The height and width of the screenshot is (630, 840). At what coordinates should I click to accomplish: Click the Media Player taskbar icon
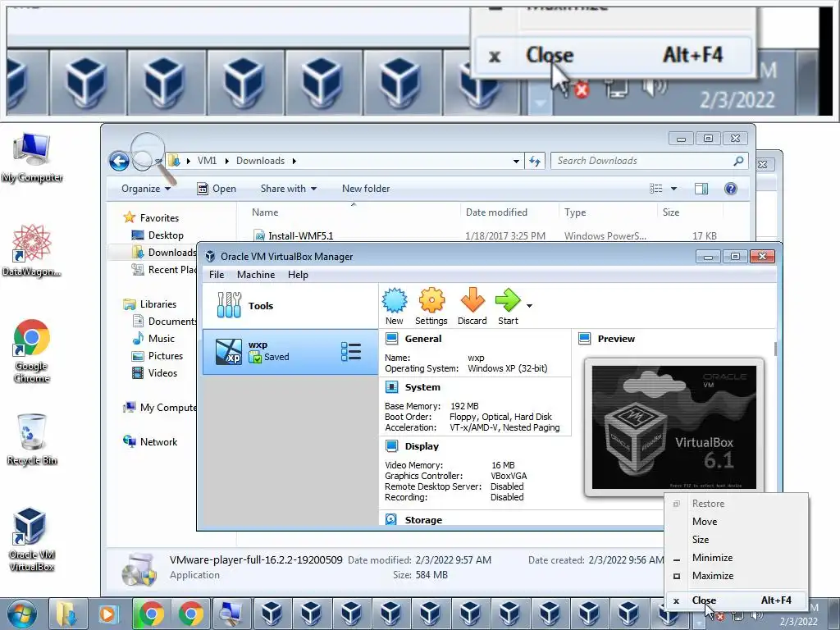(x=107, y=614)
